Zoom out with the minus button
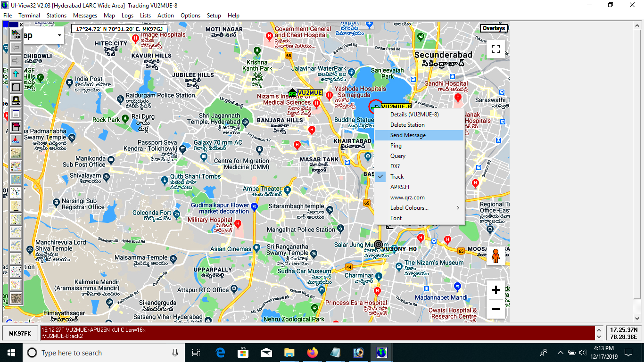The width and height of the screenshot is (644, 362). (x=495, y=309)
